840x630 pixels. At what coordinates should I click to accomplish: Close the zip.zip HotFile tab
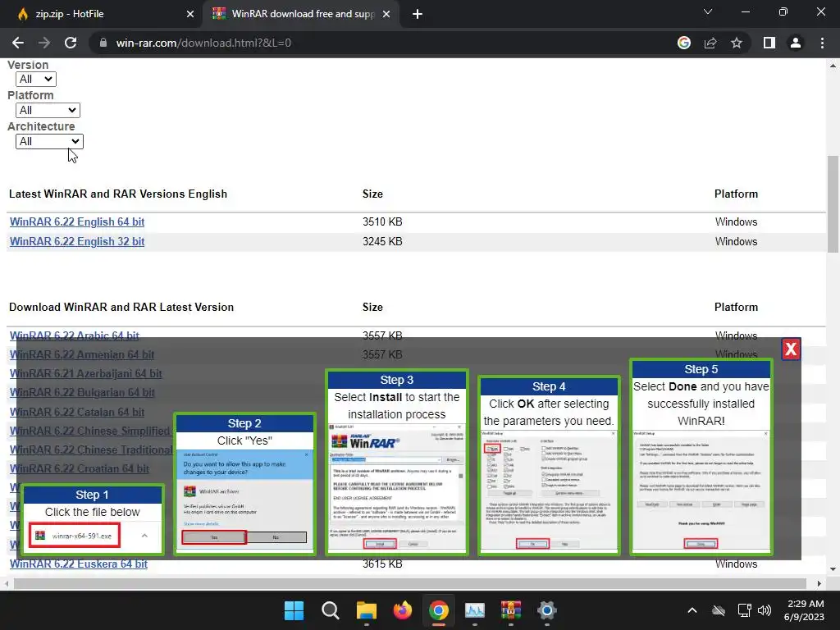tap(190, 14)
